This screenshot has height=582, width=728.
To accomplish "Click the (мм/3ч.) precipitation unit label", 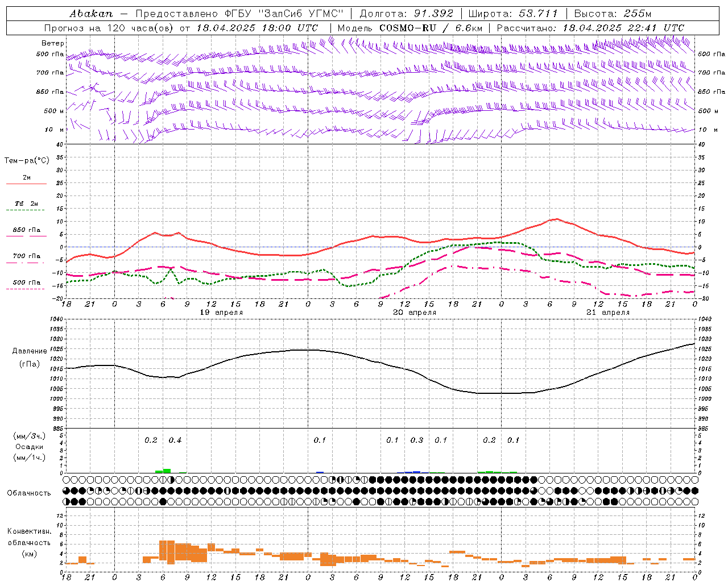I will [x=30, y=436].
